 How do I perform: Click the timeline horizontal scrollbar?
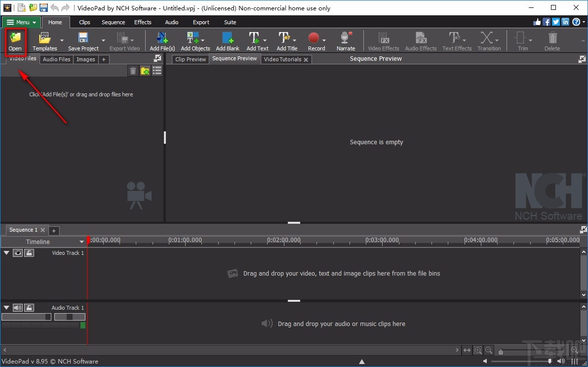coord(231,350)
